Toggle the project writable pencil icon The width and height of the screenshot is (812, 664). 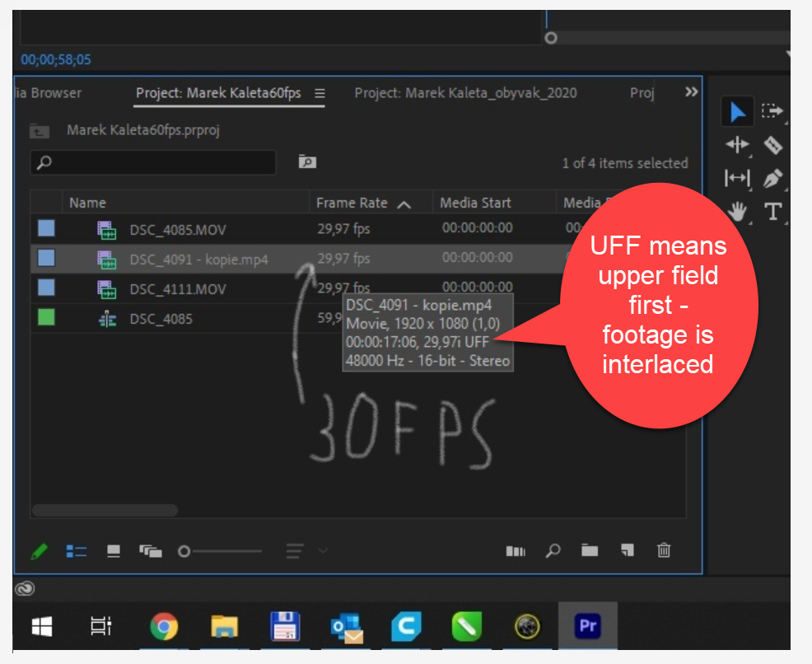pos(39,551)
